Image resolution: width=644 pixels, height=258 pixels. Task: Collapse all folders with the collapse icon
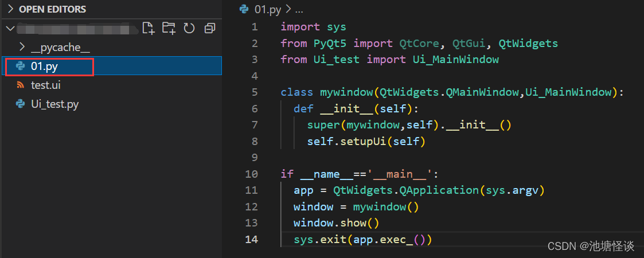click(x=210, y=28)
